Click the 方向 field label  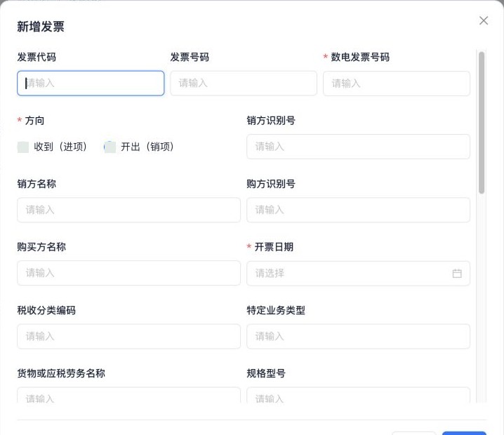(34, 121)
